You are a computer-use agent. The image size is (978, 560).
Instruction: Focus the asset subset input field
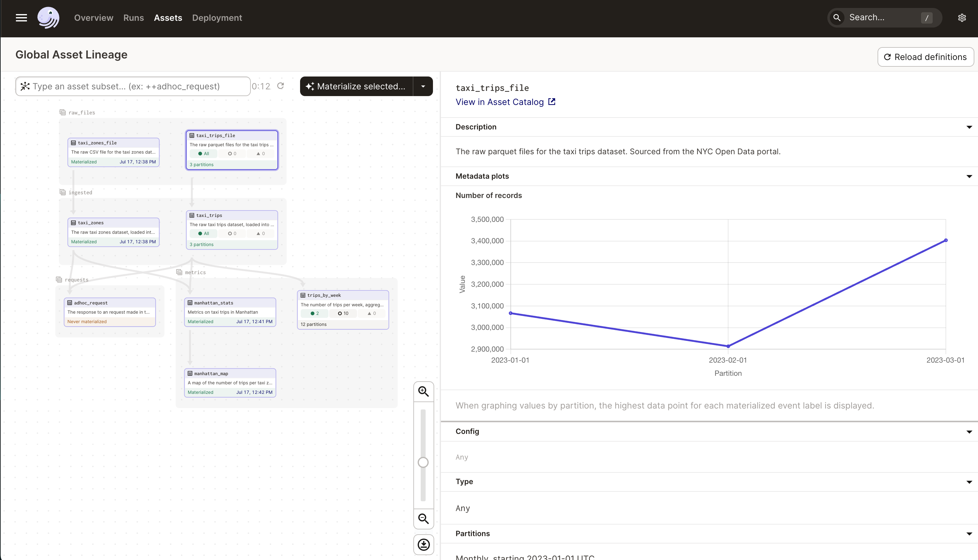pos(133,86)
